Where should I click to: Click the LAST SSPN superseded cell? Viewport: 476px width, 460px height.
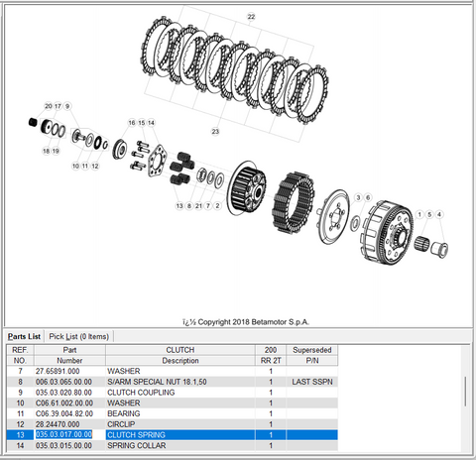pos(312,382)
